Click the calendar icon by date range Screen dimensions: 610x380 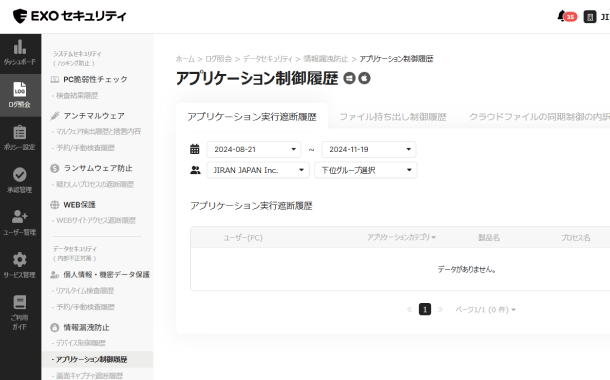[x=195, y=149]
